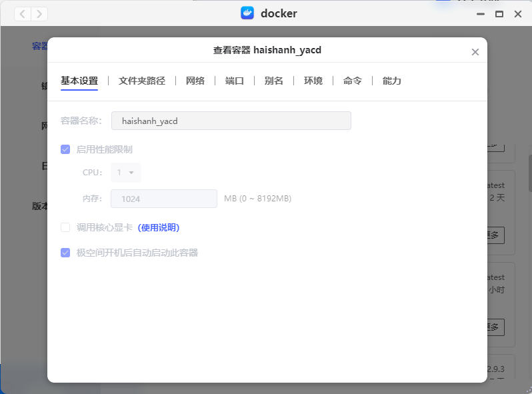Viewport: 532px width, 394px height.
Task: Go to the 能力 tab
Action: coord(392,81)
